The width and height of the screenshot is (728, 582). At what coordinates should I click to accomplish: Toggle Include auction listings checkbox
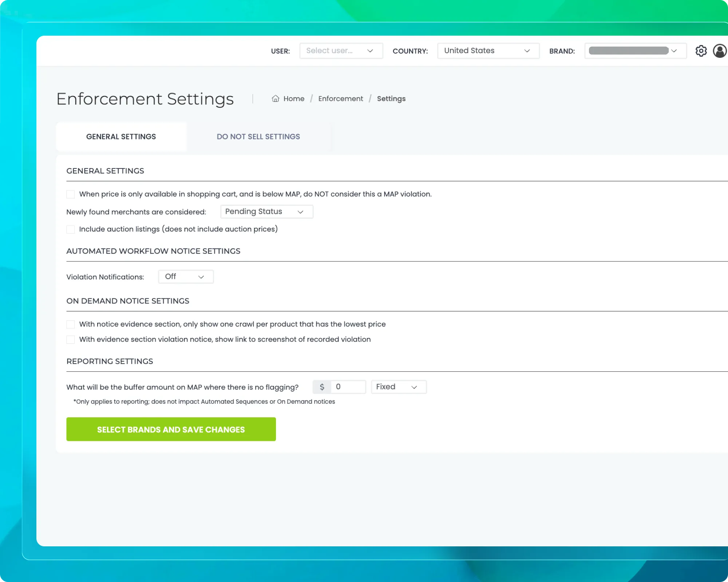71,229
